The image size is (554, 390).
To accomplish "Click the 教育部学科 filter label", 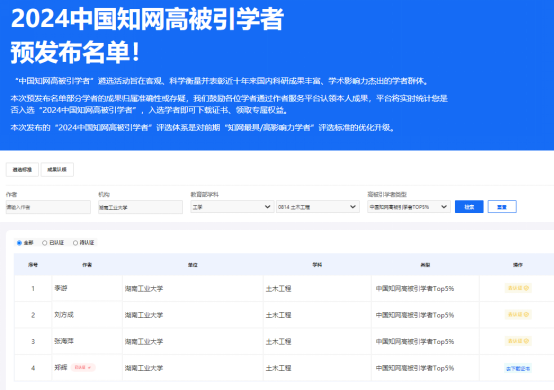I will (205, 194).
